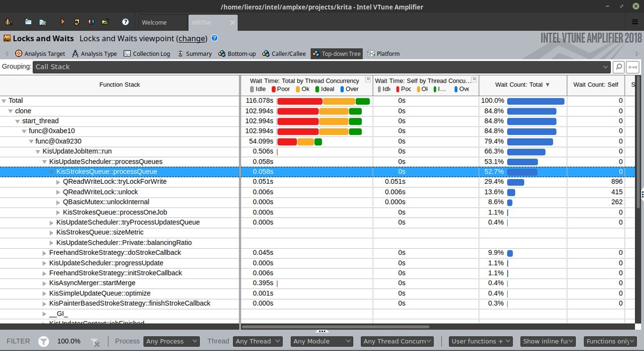
Task: Expand the KisStrokesQueue::processOneJob node
Action: (58, 213)
